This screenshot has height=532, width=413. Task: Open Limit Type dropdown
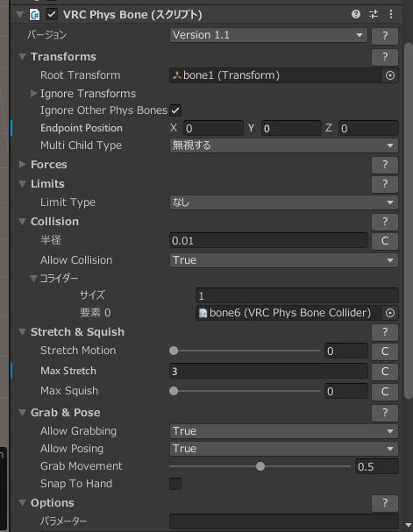[x=284, y=202]
